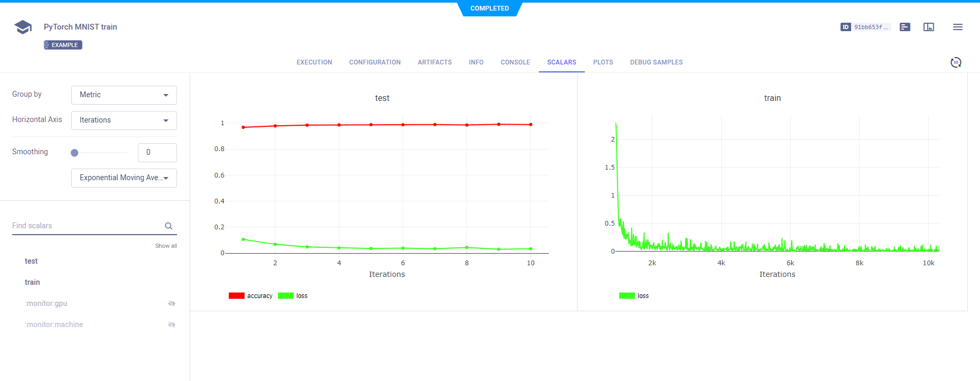Click the search magnifier in Find scalars

(169, 226)
